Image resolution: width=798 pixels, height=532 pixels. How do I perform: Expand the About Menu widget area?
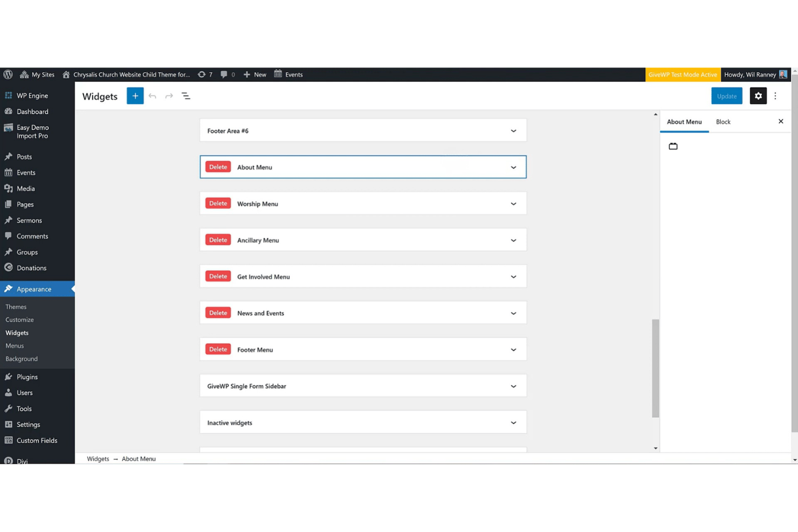pyautogui.click(x=513, y=167)
